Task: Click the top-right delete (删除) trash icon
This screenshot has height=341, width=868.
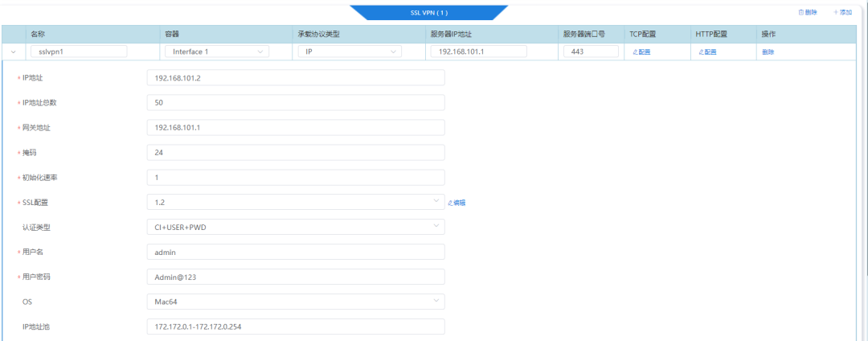Action: click(800, 12)
